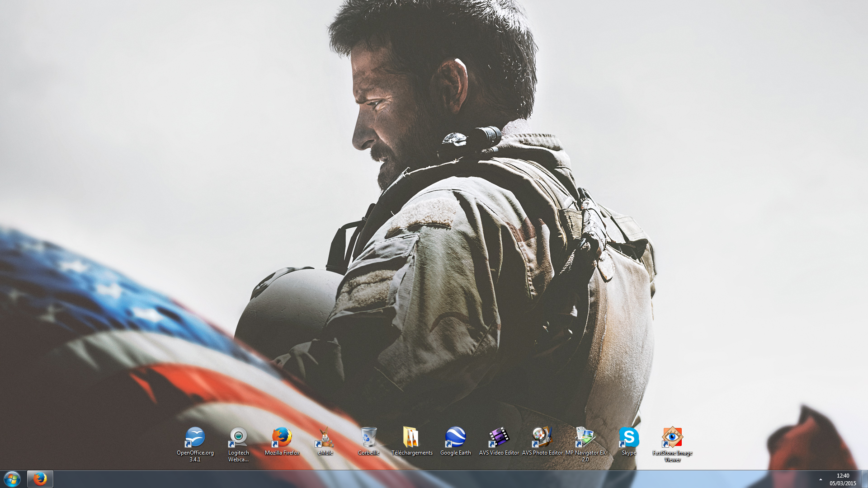Select the AVS Video Editor icon

(499, 441)
